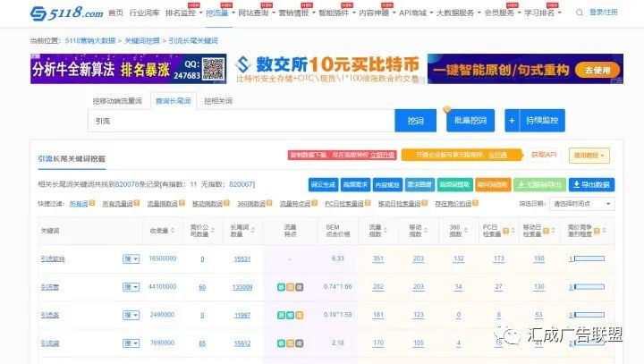Screen dimensions: 644x364
Task: Click the help icon beside 流量指数词 filter
Action: (x=182, y=203)
